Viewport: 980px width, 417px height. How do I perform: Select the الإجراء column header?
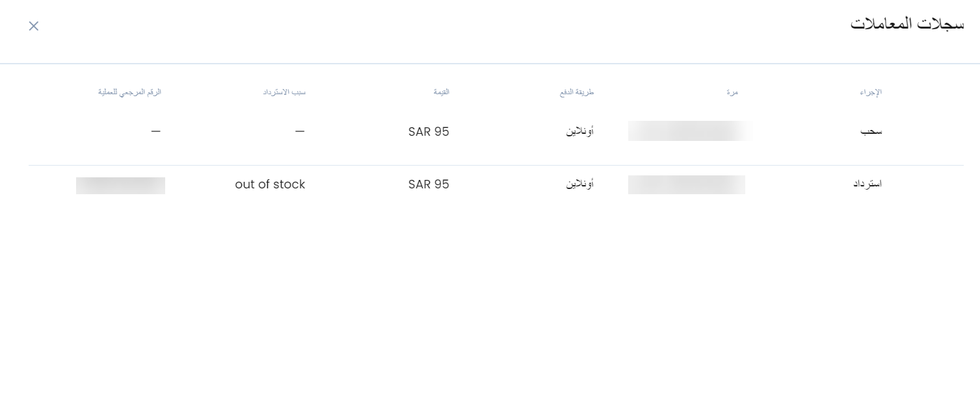click(x=870, y=92)
